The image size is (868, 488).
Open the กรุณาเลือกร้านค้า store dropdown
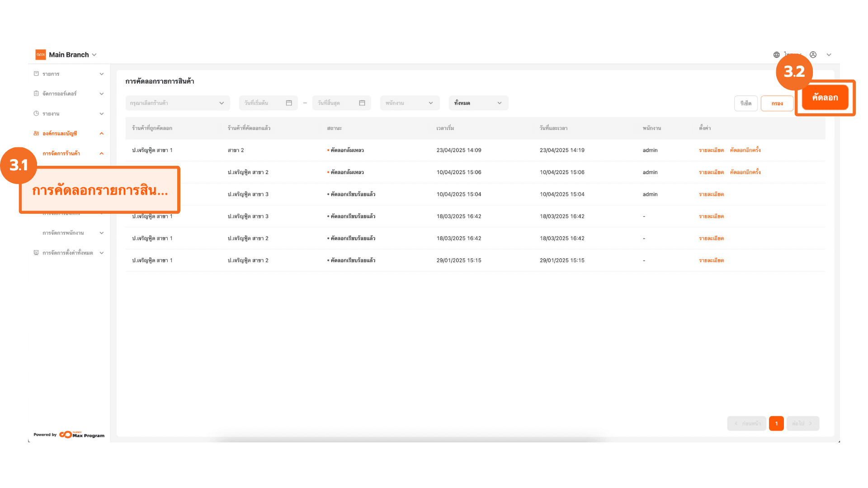[177, 103]
